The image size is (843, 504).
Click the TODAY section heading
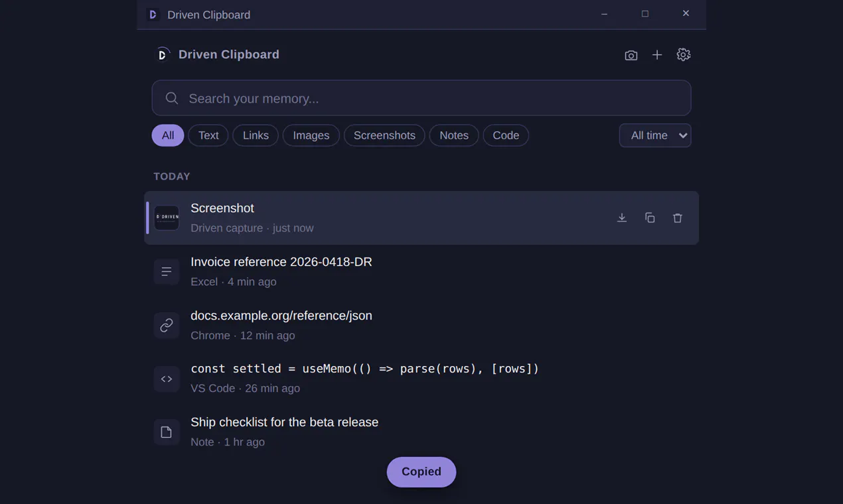[172, 176]
